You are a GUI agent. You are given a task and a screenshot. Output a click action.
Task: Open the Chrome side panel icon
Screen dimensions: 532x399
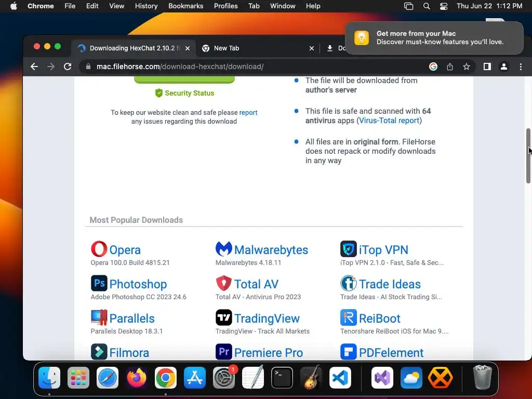coord(487,66)
